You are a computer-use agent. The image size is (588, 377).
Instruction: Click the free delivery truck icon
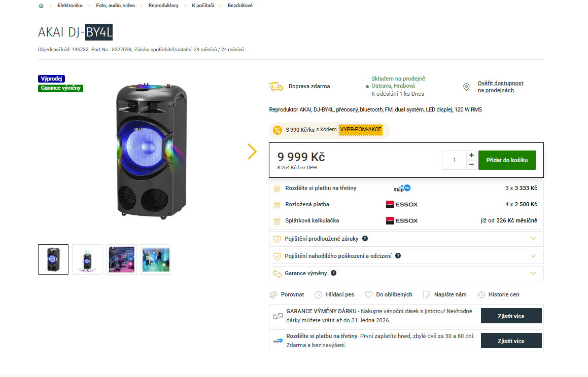tap(276, 86)
